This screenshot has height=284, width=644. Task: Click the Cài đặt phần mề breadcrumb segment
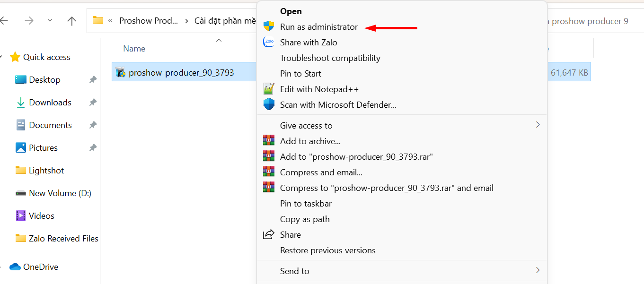(225, 21)
